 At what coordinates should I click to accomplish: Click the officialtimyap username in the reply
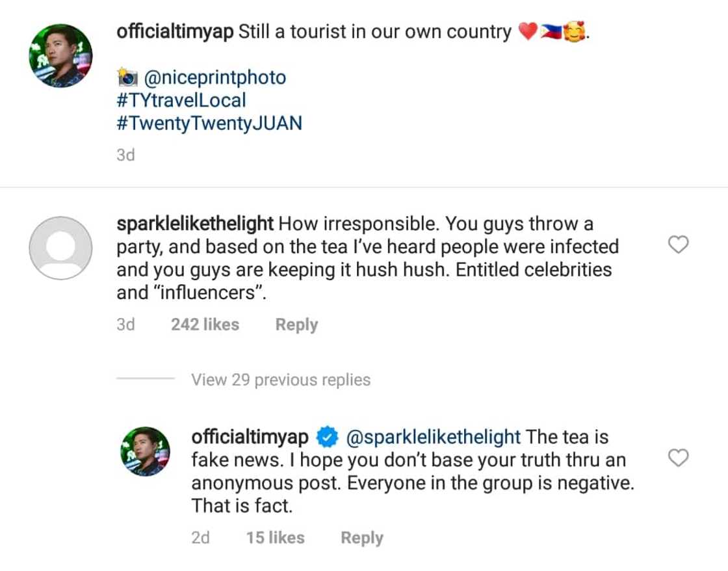[x=250, y=437]
